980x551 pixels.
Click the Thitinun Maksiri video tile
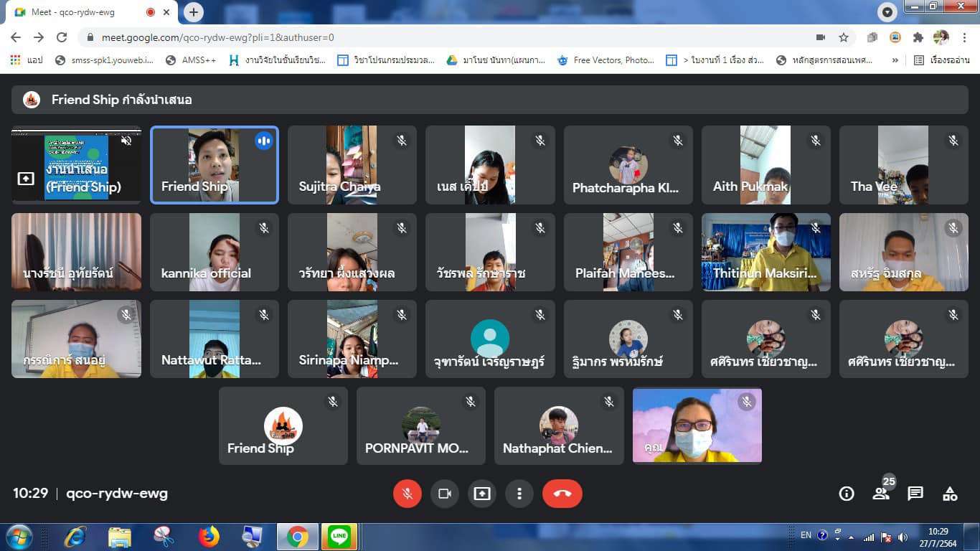tap(765, 252)
